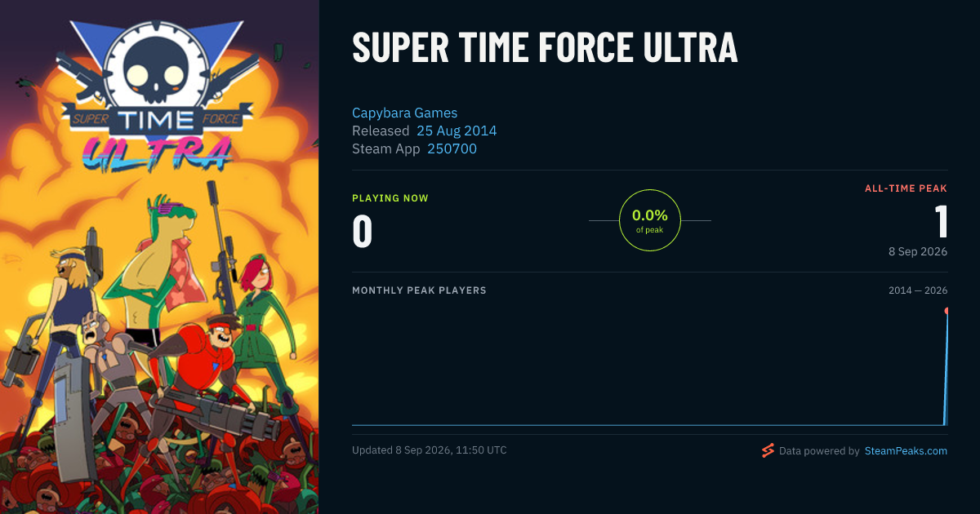This screenshot has height=514, width=980.
Task: Click the Playing Now count 0
Action: (362, 231)
